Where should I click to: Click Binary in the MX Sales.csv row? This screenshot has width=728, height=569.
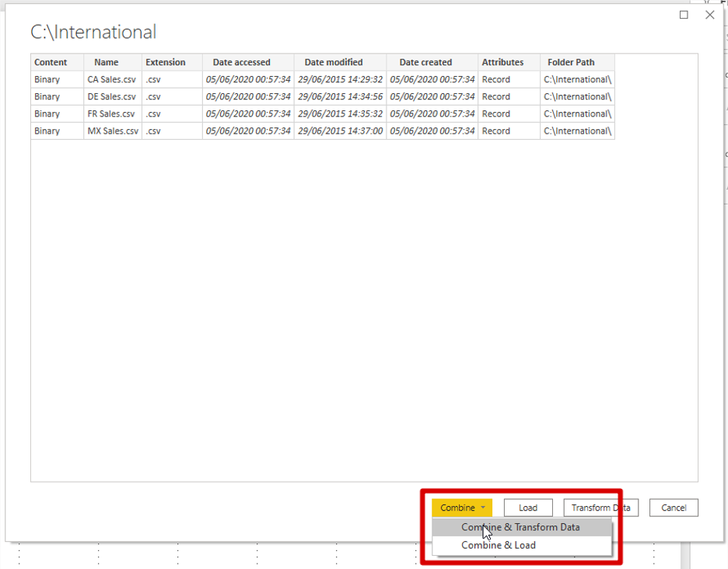pyautogui.click(x=47, y=131)
